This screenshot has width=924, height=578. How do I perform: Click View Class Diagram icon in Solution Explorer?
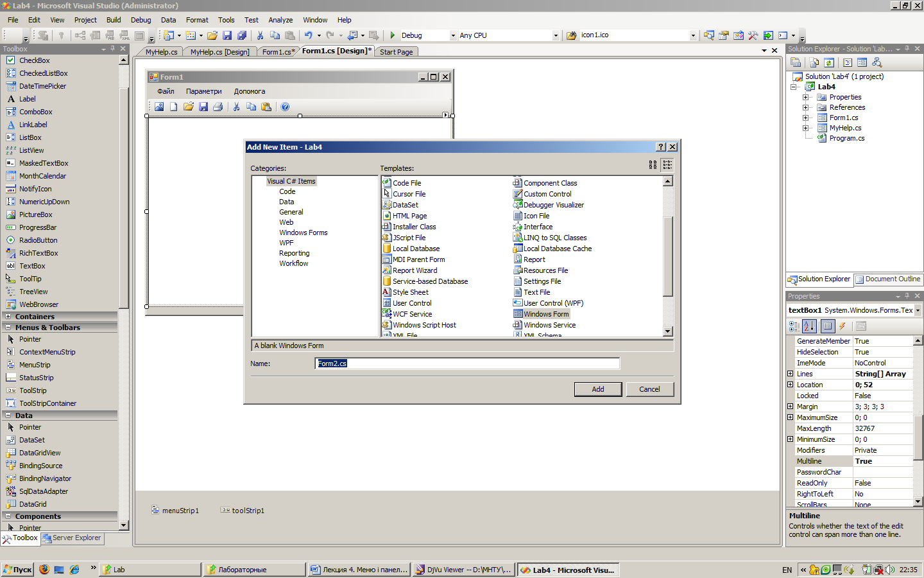coord(877,62)
